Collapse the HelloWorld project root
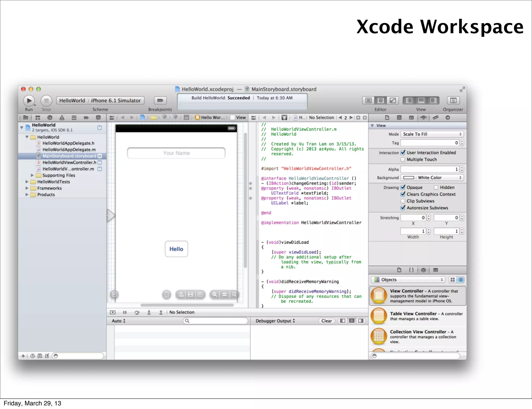The width and height of the screenshot is (532, 409). [x=22, y=127]
